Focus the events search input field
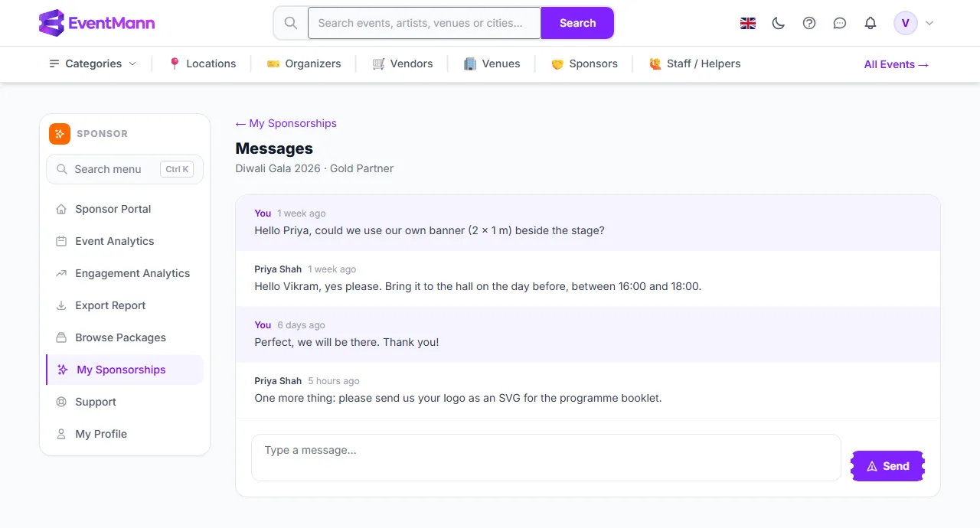The image size is (980, 528). tap(425, 23)
